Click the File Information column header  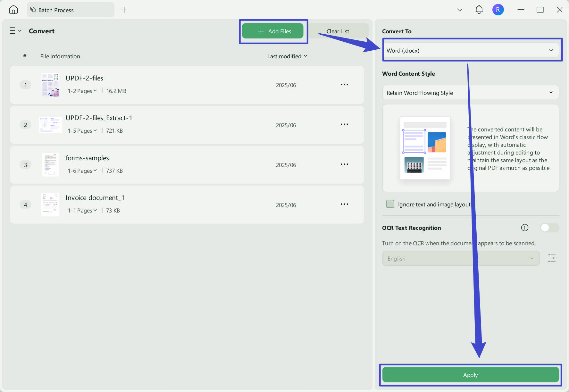tap(60, 56)
